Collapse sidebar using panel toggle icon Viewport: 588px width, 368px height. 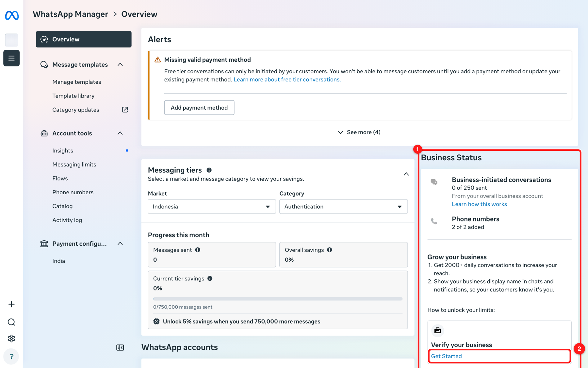[120, 347]
